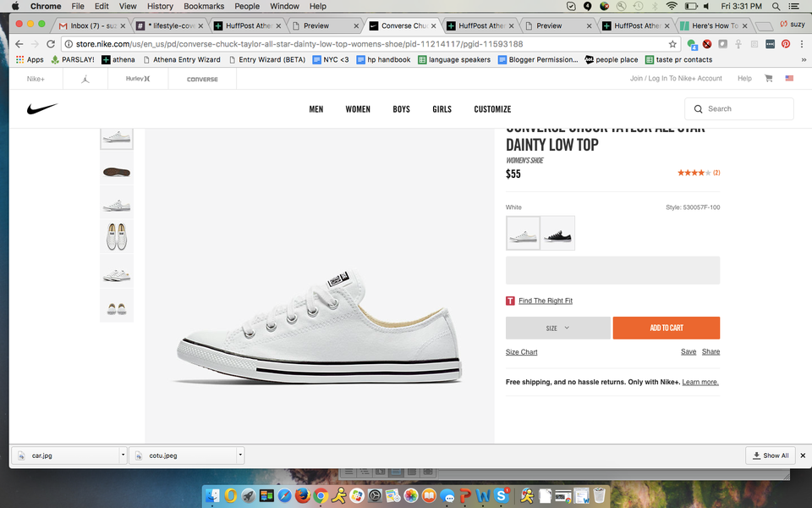
Task: Click the Chrome address bar URL
Action: coord(299,44)
